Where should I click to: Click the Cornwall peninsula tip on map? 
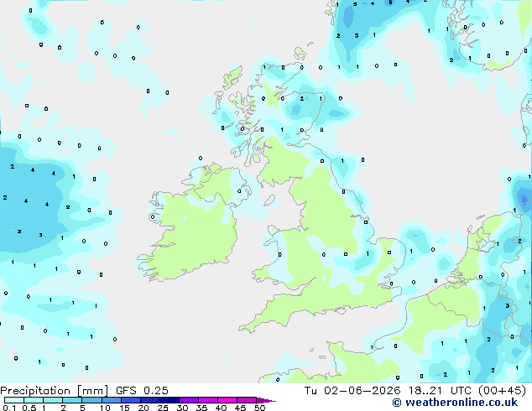tap(245, 329)
